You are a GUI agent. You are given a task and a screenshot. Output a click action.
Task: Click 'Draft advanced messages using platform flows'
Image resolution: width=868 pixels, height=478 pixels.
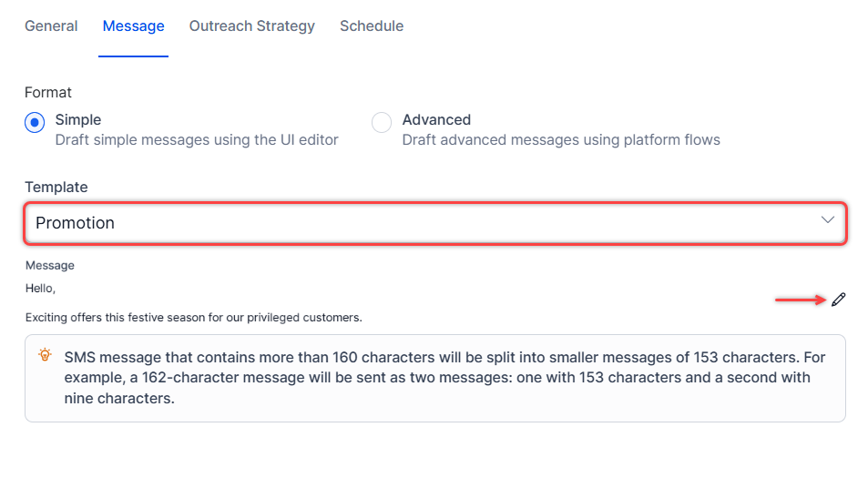click(x=561, y=140)
